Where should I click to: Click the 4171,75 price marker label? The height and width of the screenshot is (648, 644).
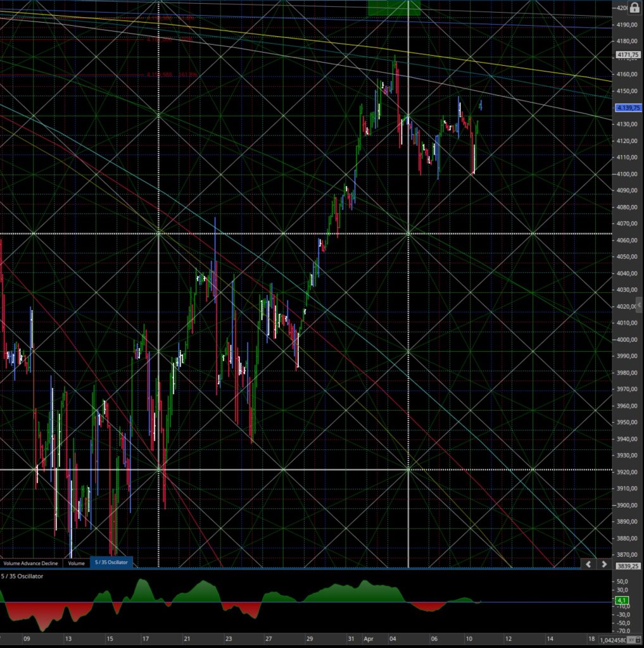pyautogui.click(x=628, y=54)
